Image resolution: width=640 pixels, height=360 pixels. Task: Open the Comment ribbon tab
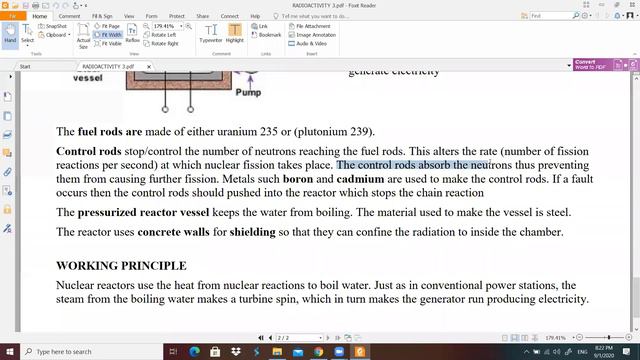tap(69, 16)
